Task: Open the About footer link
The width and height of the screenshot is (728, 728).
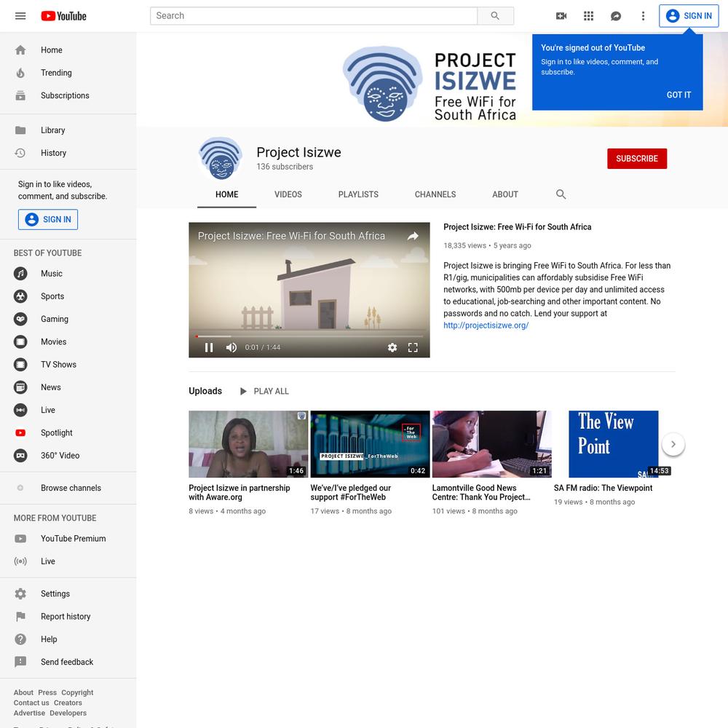Action: (23, 693)
